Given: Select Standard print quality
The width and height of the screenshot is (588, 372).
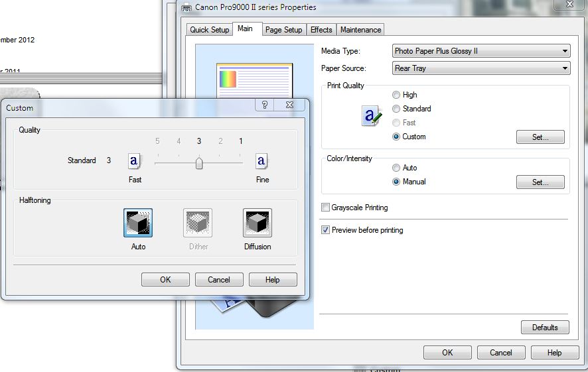Looking at the screenshot, I should click(396, 109).
